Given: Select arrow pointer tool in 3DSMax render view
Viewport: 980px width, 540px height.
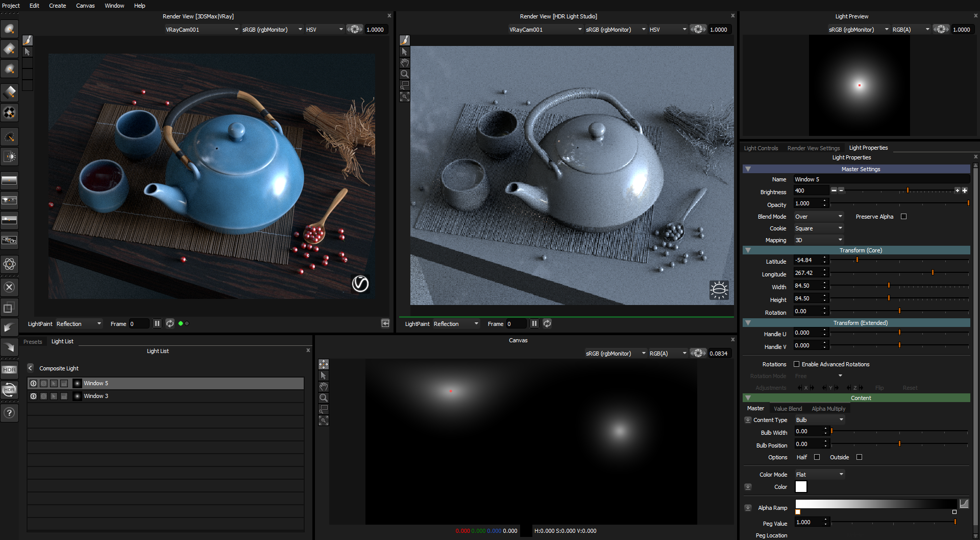Looking at the screenshot, I should [28, 52].
